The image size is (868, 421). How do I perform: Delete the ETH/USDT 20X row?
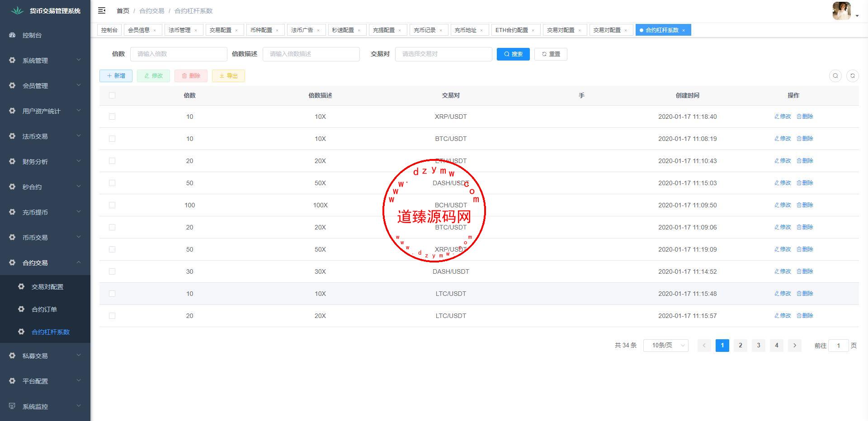coord(805,161)
